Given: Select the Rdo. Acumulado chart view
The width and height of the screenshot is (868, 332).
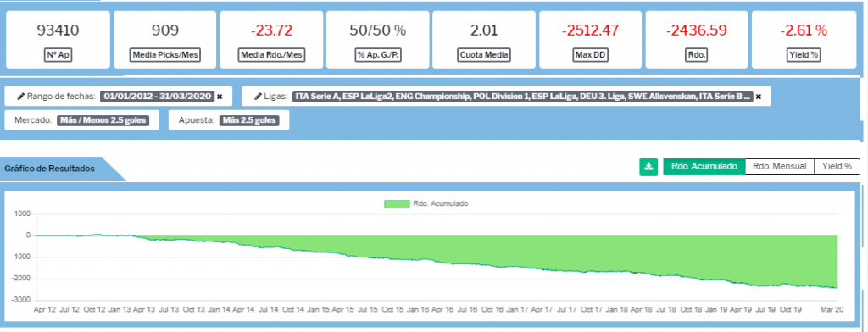Looking at the screenshot, I should click(x=704, y=167).
